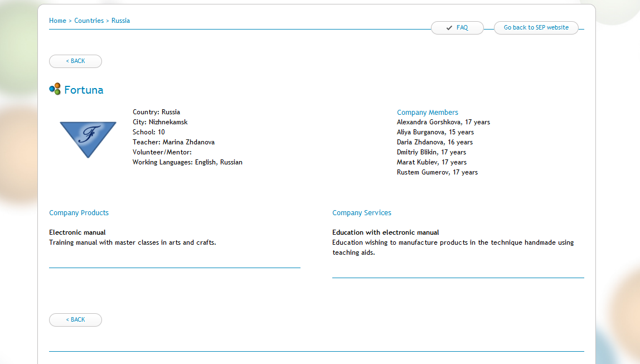Click the Training manual with master classes description
The width and height of the screenshot is (640, 364).
[133, 243]
